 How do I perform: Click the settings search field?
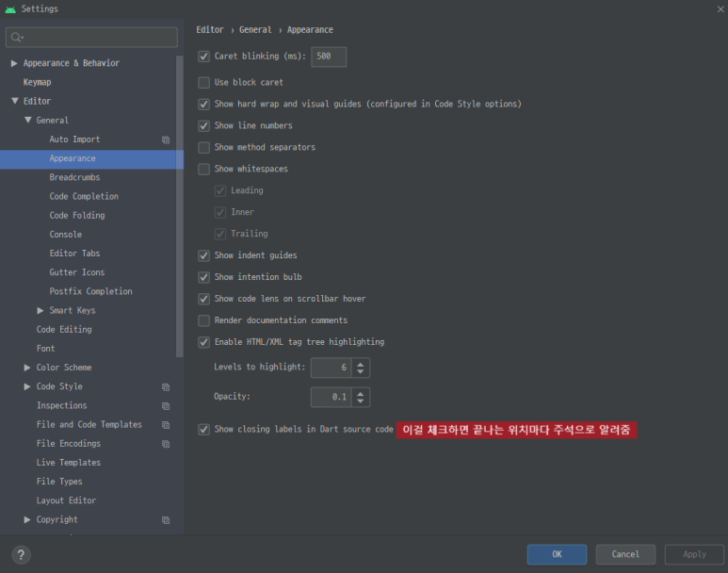[91, 37]
